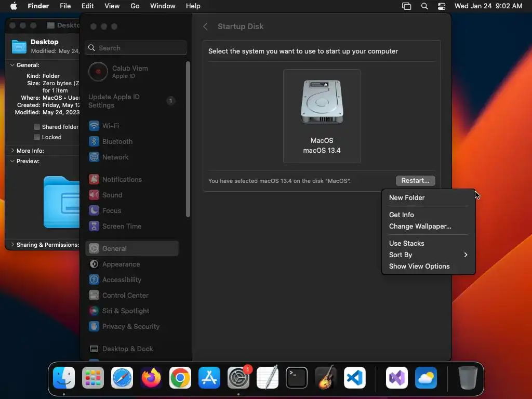The width and height of the screenshot is (532, 399).
Task: Open Update Apple ID Settings
Action: 132,101
